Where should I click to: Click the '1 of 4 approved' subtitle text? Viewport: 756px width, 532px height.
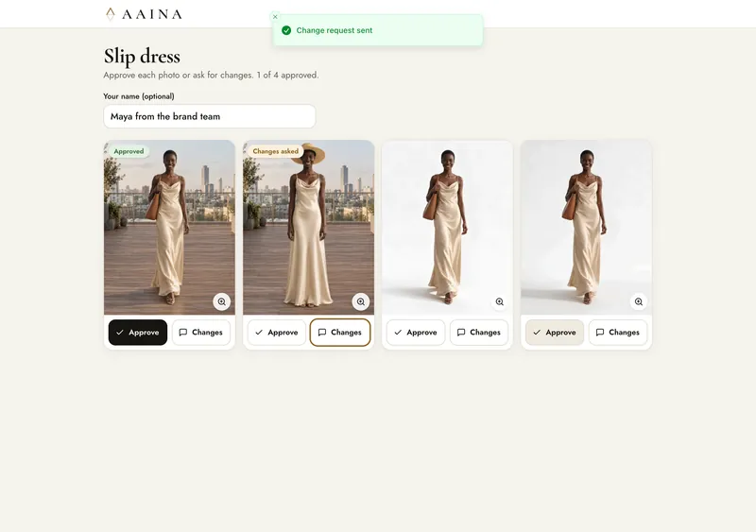click(x=287, y=76)
